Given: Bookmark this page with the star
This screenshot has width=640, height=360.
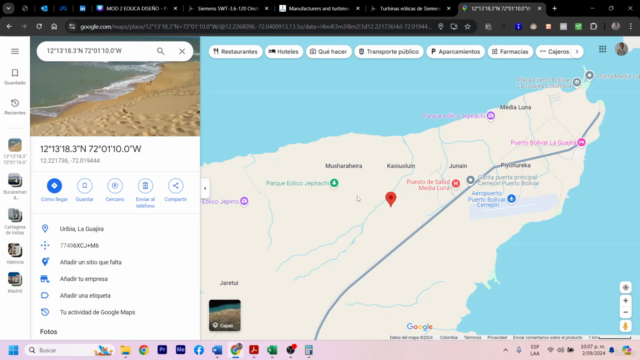Looking at the screenshot, I should (x=467, y=27).
